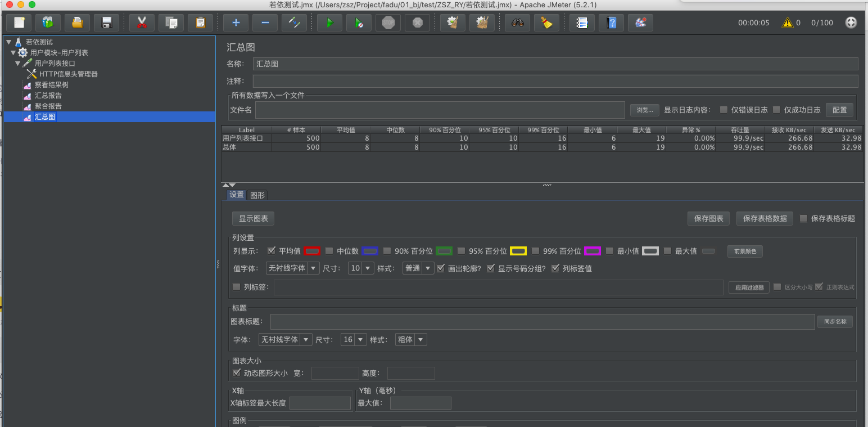Collapse the 用户模块-用户列表 thread group node
This screenshot has height=427, width=868.
[13, 52]
